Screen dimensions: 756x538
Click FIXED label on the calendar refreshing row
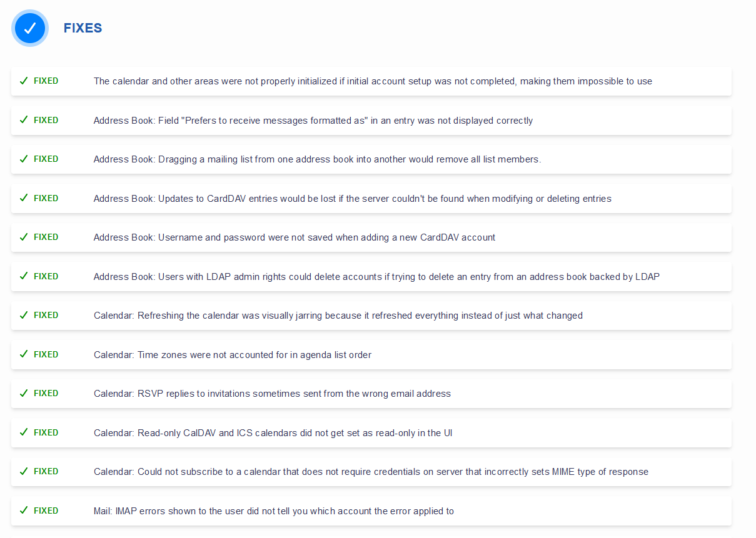coord(46,316)
